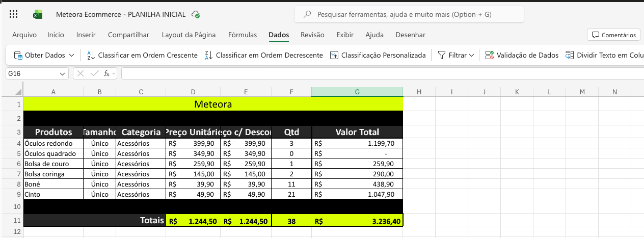Viewport: 644px width, 238px height.
Task: Click the formula bar confirm checkmark icon
Action: [94, 73]
